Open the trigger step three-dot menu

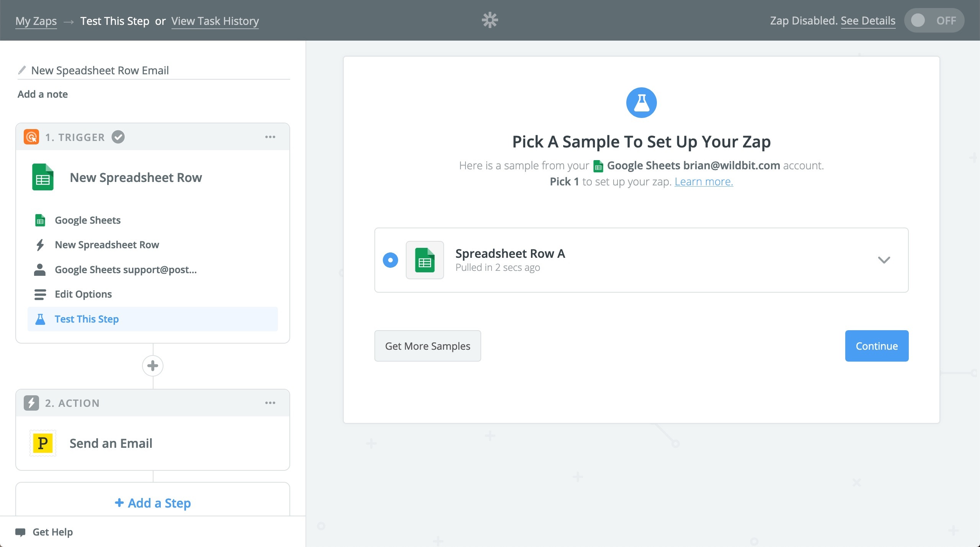(270, 137)
